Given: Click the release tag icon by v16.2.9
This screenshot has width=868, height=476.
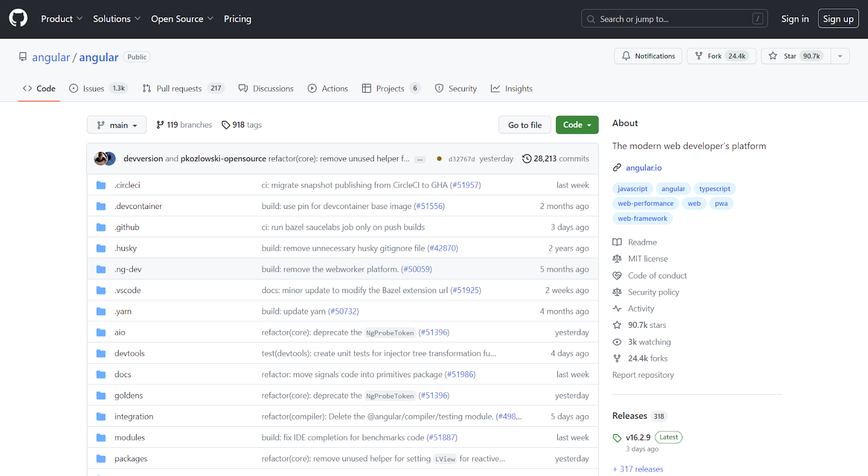Looking at the screenshot, I should coord(617,438).
